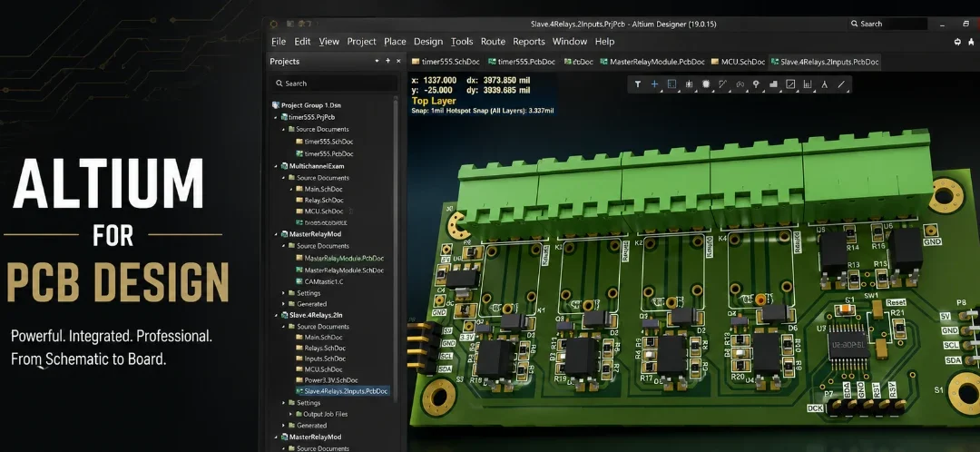Close the Projects panel
The height and width of the screenshot is (452, 980).
tap(398, 61)
